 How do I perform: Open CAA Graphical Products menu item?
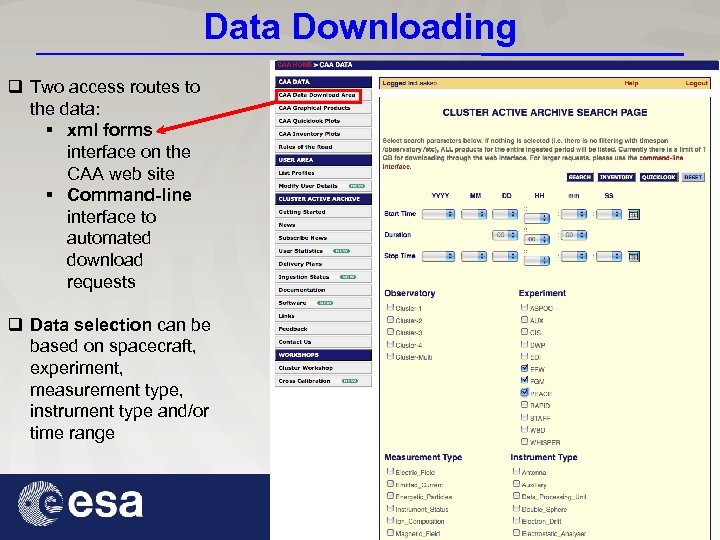pyautogui.click(x=323, y=108)
